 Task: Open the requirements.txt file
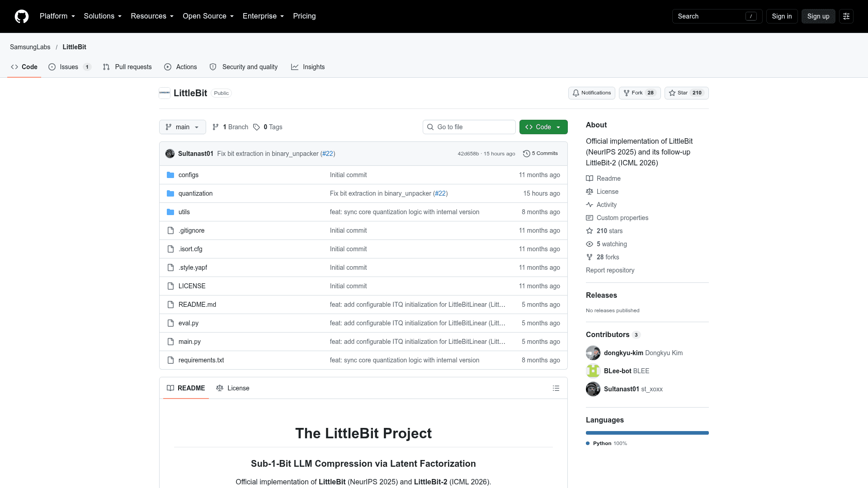tap(201, 360)
